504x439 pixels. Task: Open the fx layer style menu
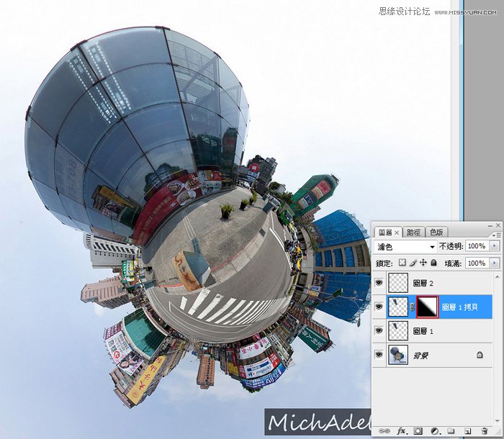click(400, 430)
